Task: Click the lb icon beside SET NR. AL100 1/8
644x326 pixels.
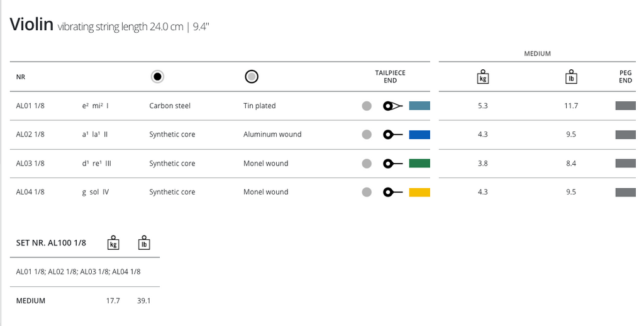Action: [x=144, y=242]
